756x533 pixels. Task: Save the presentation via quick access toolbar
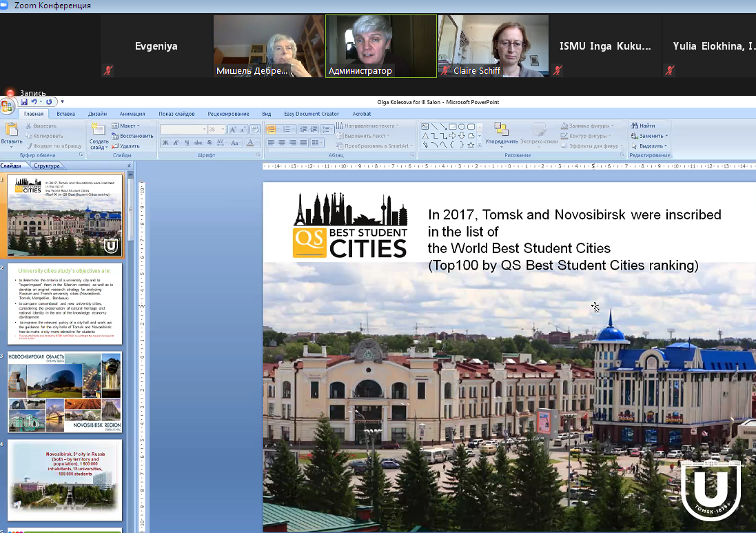tap(23, 102)
